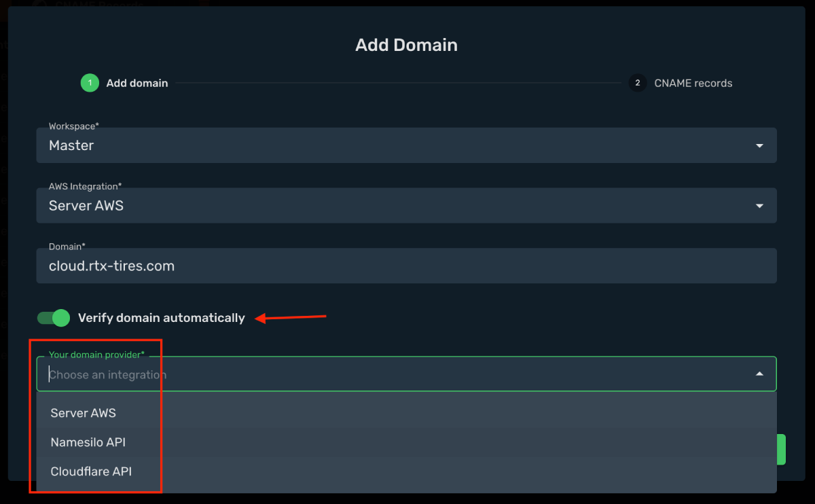815x504 pixels.
Task: Click the Verify domain automatically label
Action: click(162, 318)
